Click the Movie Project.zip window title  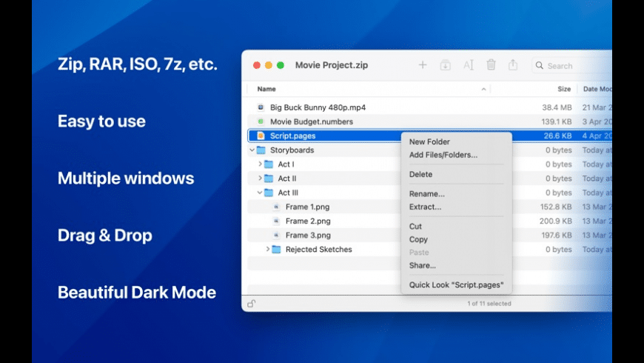point(332,65)
